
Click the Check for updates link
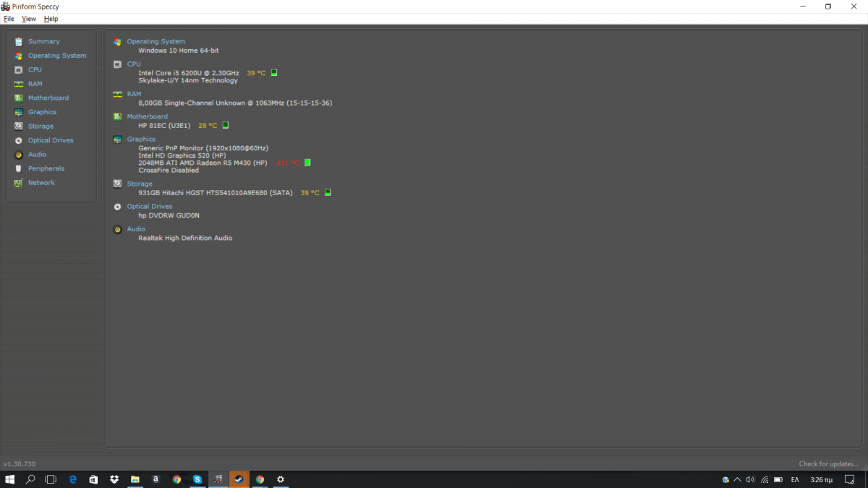(x=829, y=464)
